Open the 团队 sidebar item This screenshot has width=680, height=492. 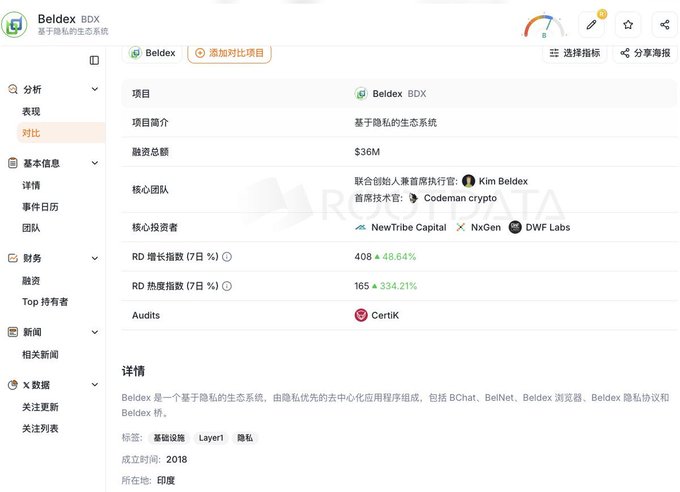pyautogui.click(x=31, y=228)
